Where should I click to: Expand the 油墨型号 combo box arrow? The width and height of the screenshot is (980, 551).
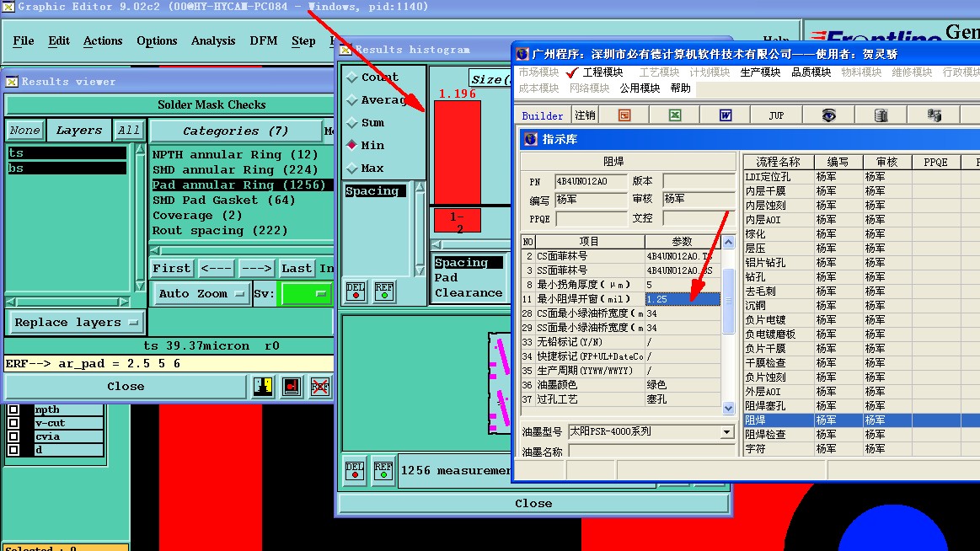726,432
